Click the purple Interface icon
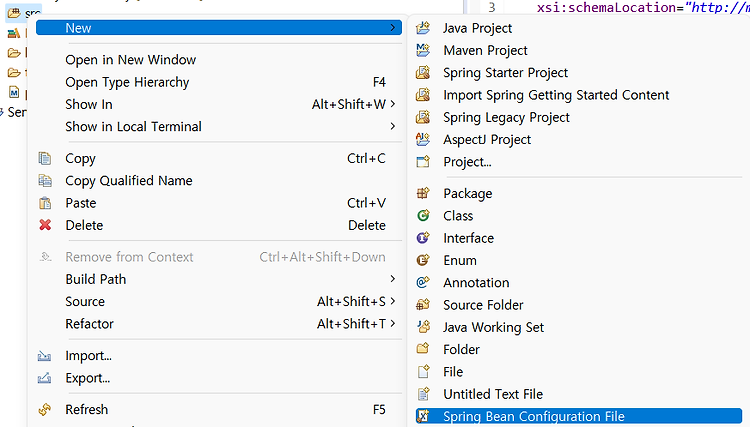 423,238
